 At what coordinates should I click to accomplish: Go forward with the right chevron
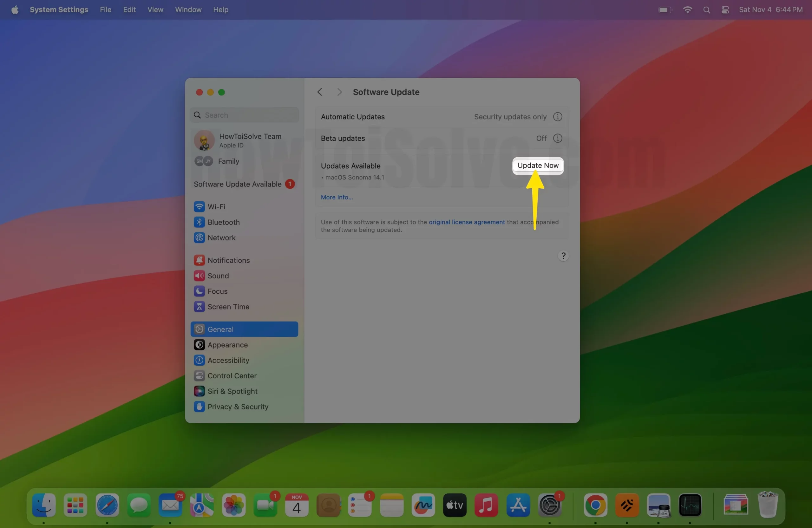click(x=339, y=92)
